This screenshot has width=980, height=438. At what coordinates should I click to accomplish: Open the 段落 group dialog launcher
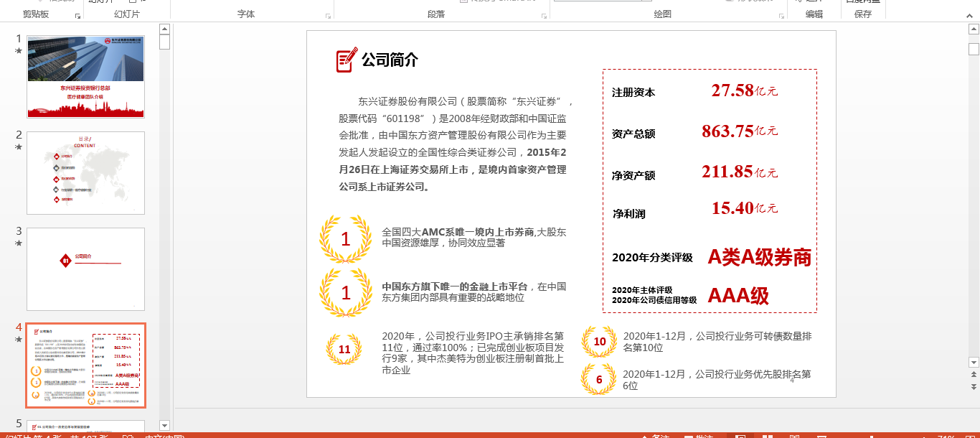tap(545, 16)
